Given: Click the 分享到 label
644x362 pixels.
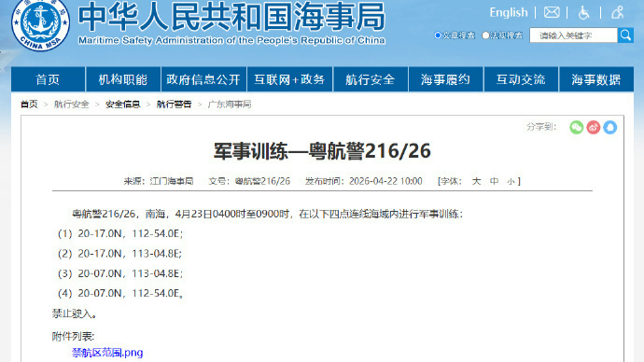Looking at the screenshot, I should 541,127.
